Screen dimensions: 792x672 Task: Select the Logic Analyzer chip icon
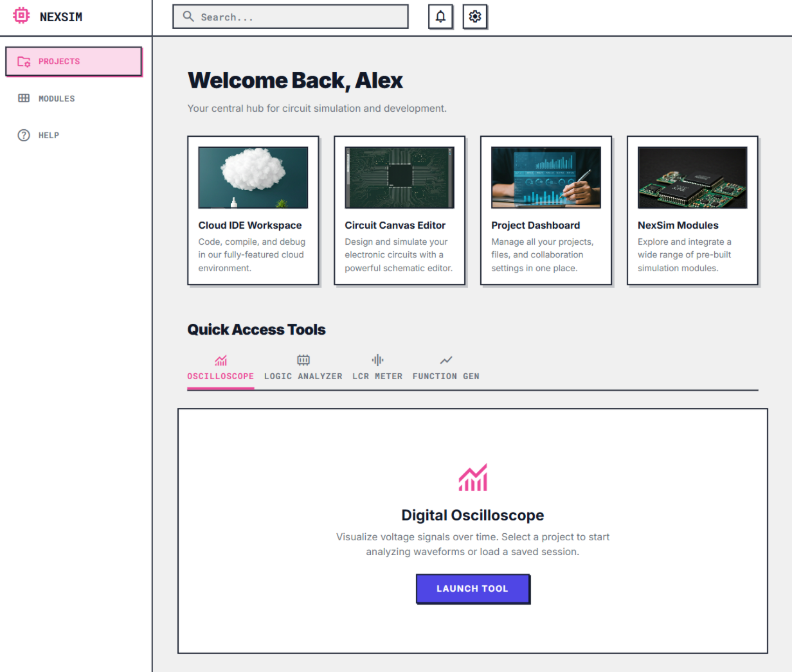pos(303,360)
